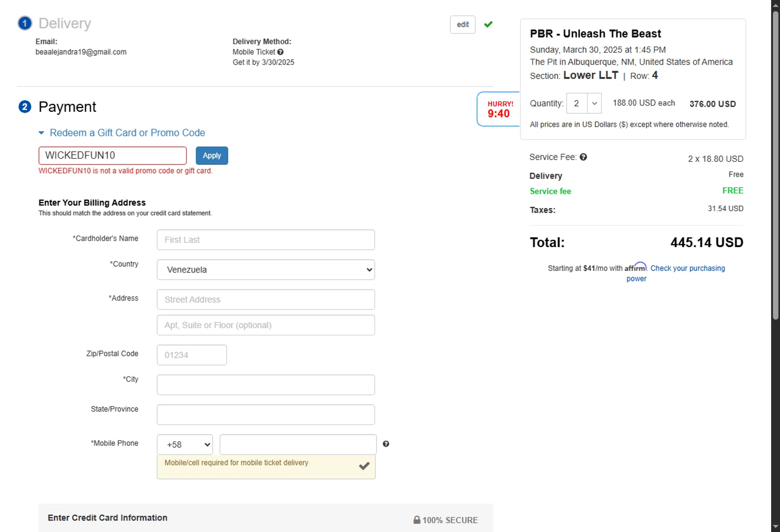The height and width of the screenshot is (532, 780).
Task: Click the invalid promo code error message
Action: 125,171
